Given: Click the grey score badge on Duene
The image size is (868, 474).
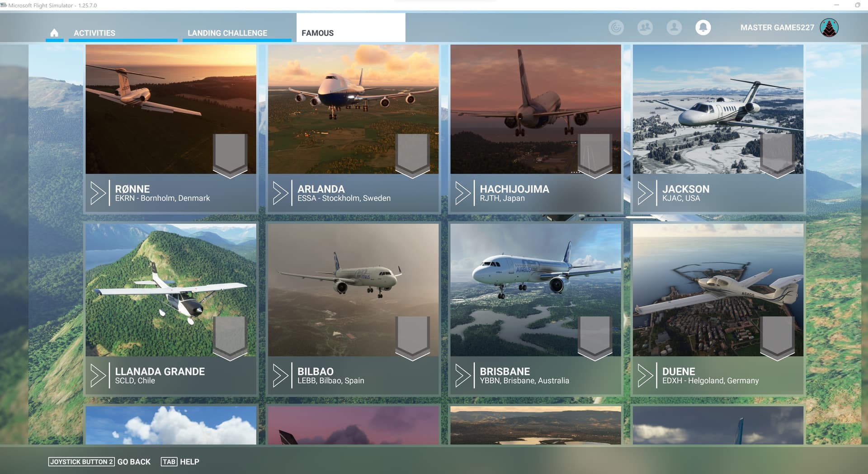Looking at the screenshot, I should [x=777, y=338].
